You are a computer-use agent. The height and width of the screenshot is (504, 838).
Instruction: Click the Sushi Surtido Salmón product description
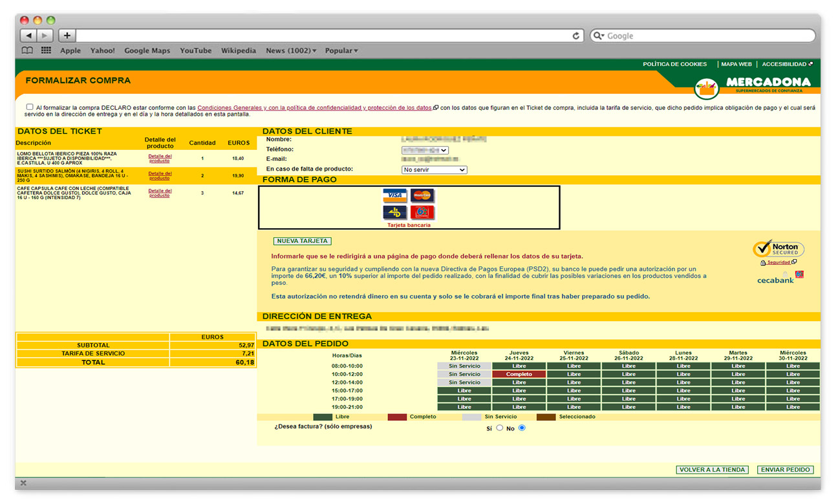(72, 176)
